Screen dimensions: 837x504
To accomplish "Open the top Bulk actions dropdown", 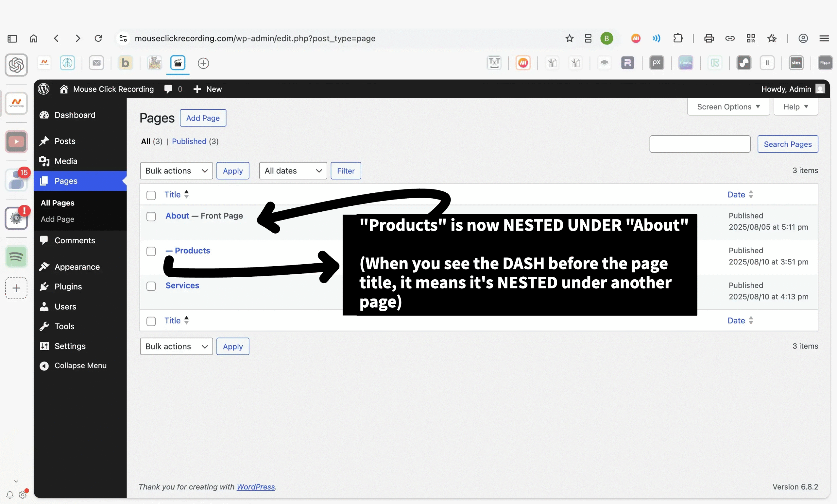I will point(176,171).
